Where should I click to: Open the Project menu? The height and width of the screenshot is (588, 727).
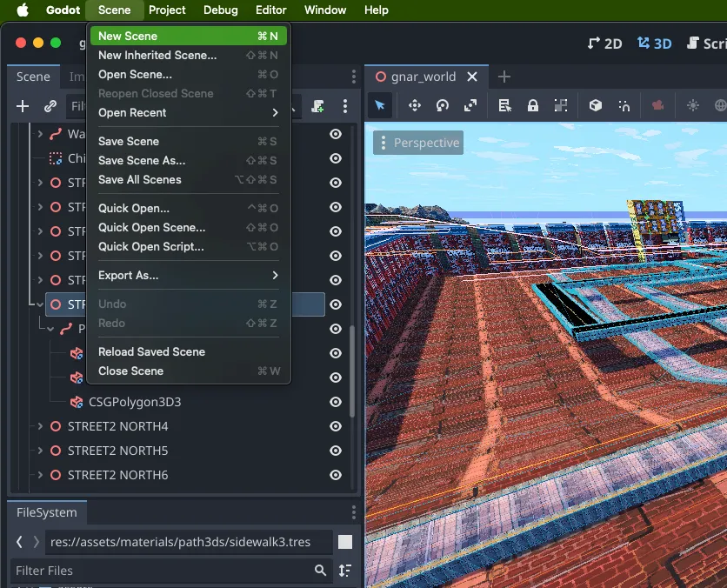167,10
